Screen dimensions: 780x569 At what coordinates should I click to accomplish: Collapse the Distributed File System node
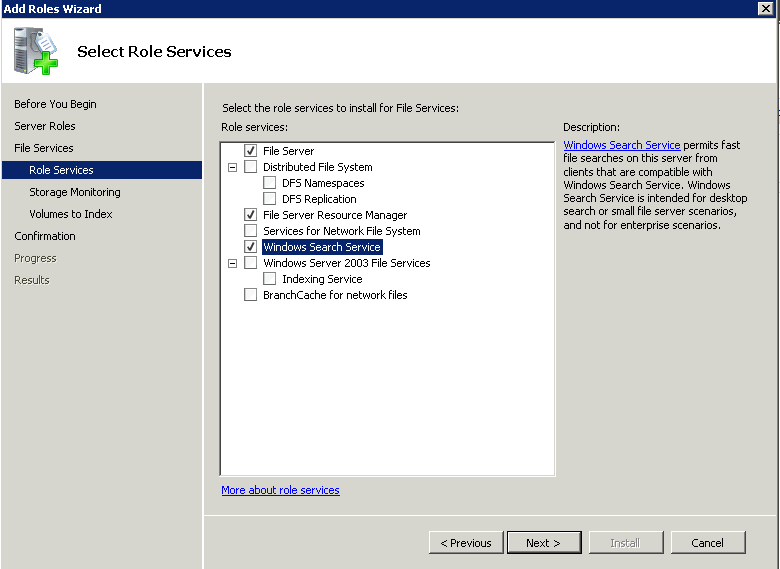pos(232,167)
